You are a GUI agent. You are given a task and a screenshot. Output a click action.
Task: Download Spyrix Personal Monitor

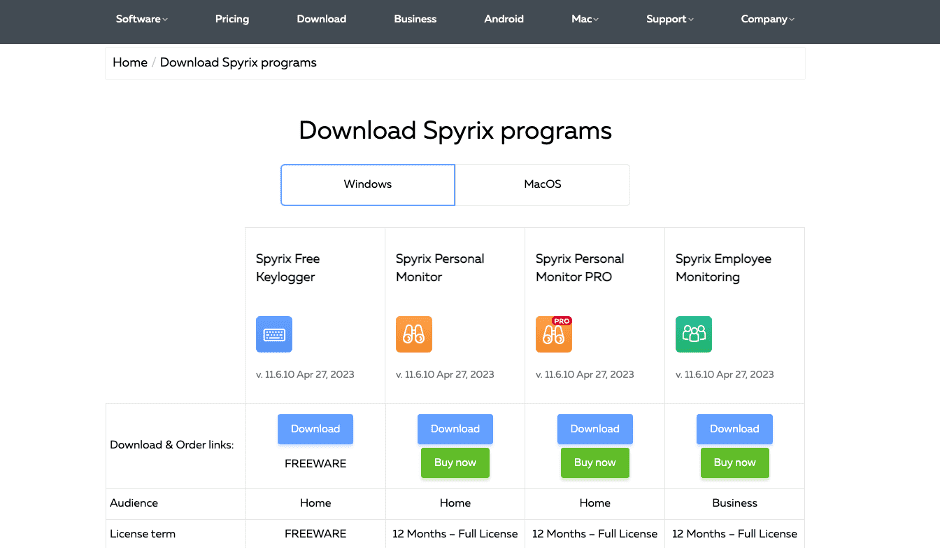coord(455,429)
